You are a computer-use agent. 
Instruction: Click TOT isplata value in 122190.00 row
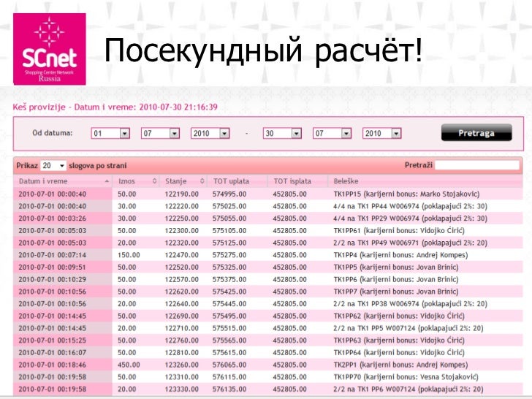click(x=289, y=194)
